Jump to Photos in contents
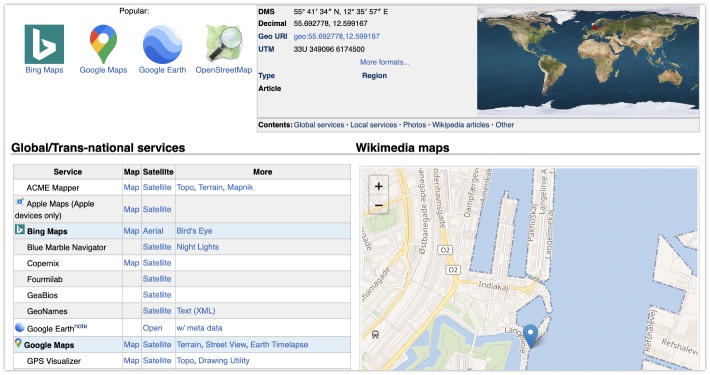Viewport: 710px width, 375px height. 415,125
